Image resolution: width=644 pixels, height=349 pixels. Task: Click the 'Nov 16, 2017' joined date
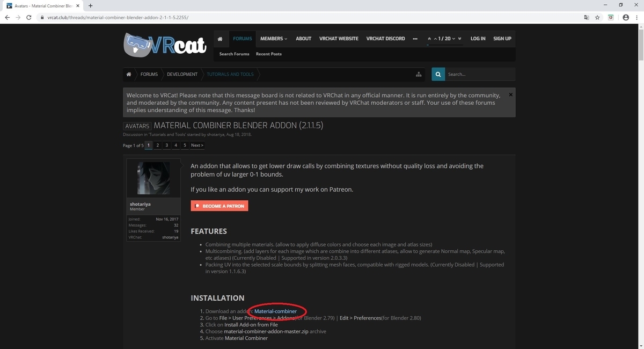tap(167, 219)
